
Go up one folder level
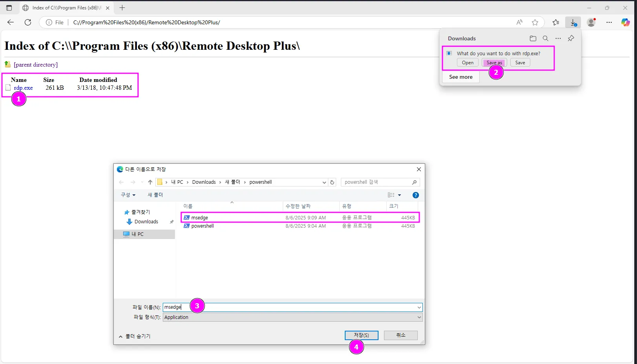pyautogui.click(x=150, y=182)
